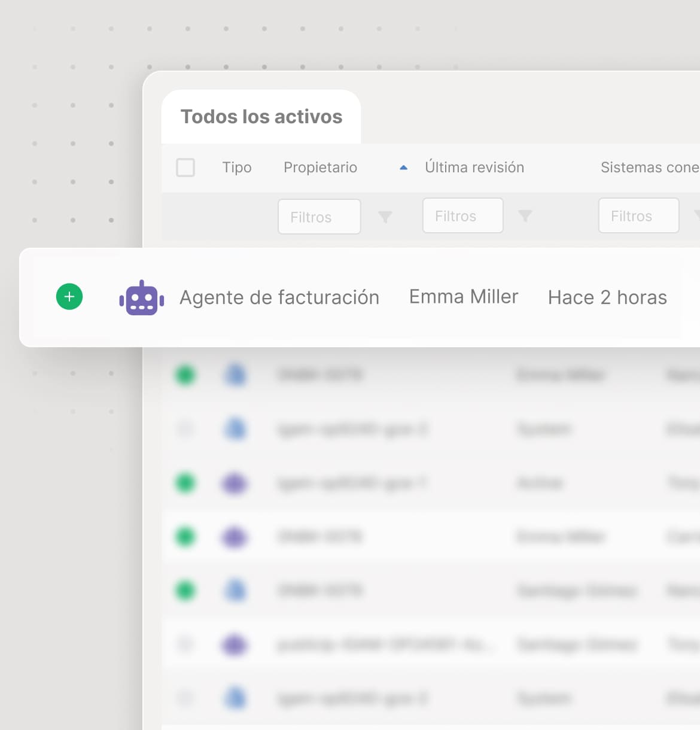
Task: Focus the Filtros field under Sistemas column
Action: click(x=639, y=216)
